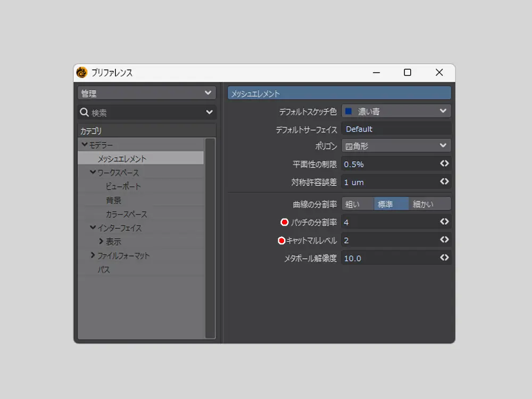Collapse the ワークスペース tree category
Image resolution: width=532 pixels, height=399 pixels.
tap(94, 172)
